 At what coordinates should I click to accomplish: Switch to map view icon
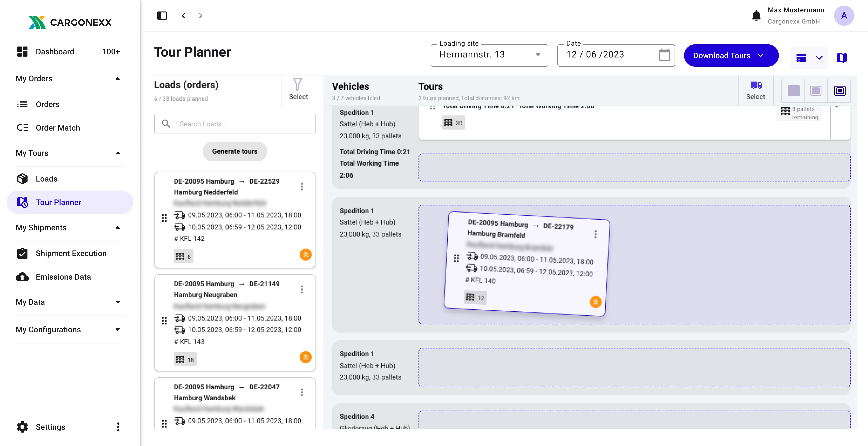pyautogui.click(x=841, y=58)
